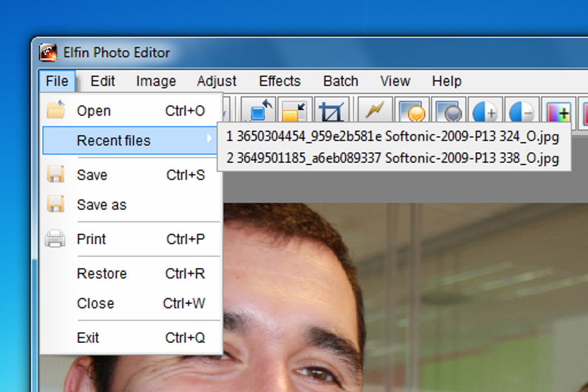Viewport: 588px width, 392px height.
Task: Open the Edit menu
Action: [x=103, y=81]
